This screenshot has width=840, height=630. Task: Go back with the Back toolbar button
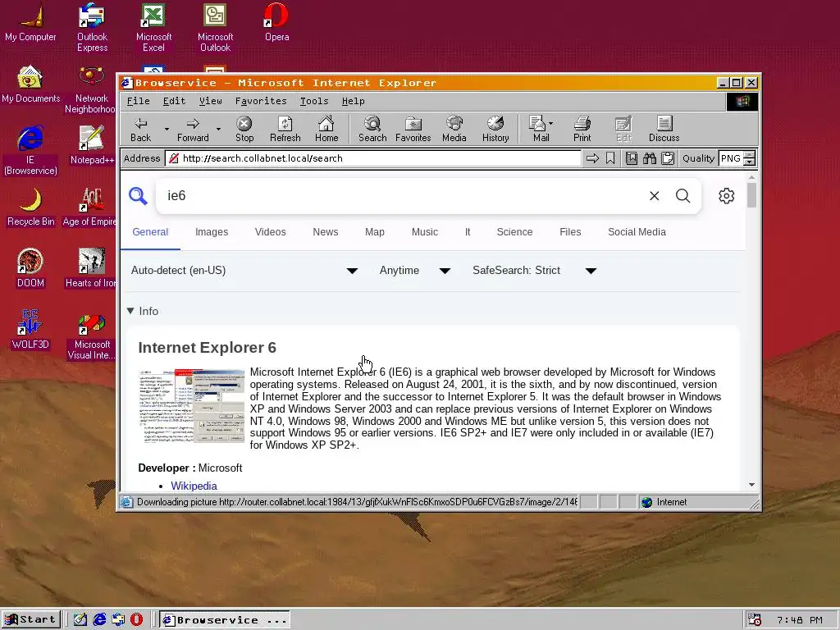click(x=140, y=129)
